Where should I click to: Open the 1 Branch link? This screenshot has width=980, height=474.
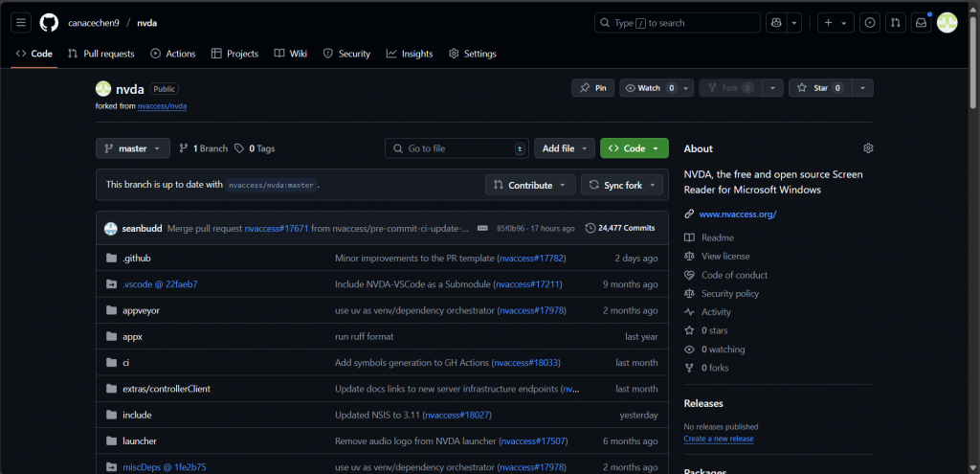(203, 148)
